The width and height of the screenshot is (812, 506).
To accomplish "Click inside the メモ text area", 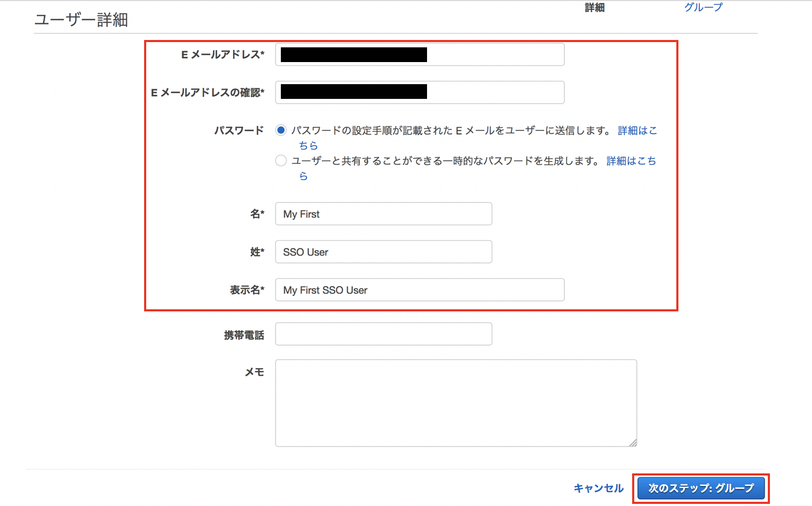I will [456, 403].
